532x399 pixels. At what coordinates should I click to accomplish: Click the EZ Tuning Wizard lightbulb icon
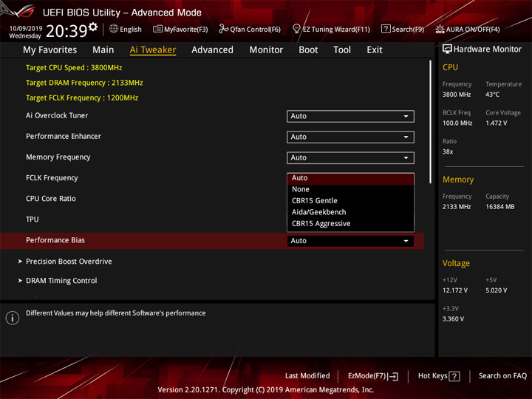(x=296, y=29)
